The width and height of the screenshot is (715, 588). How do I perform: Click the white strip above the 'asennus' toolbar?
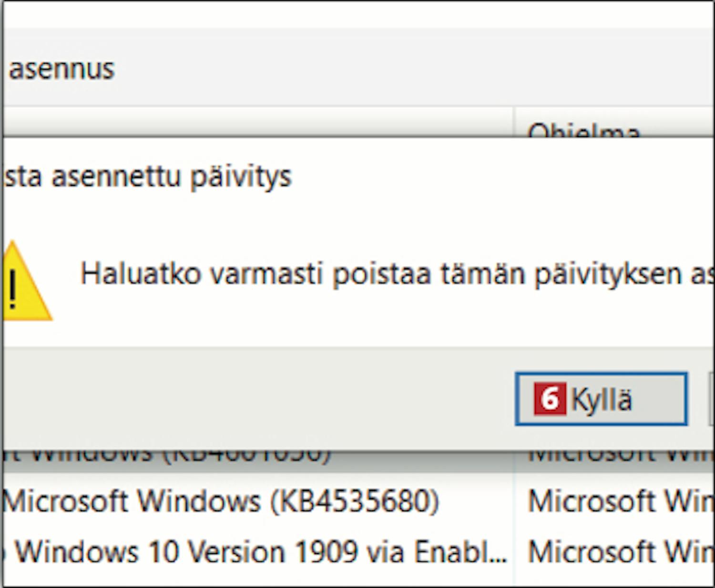357,14
